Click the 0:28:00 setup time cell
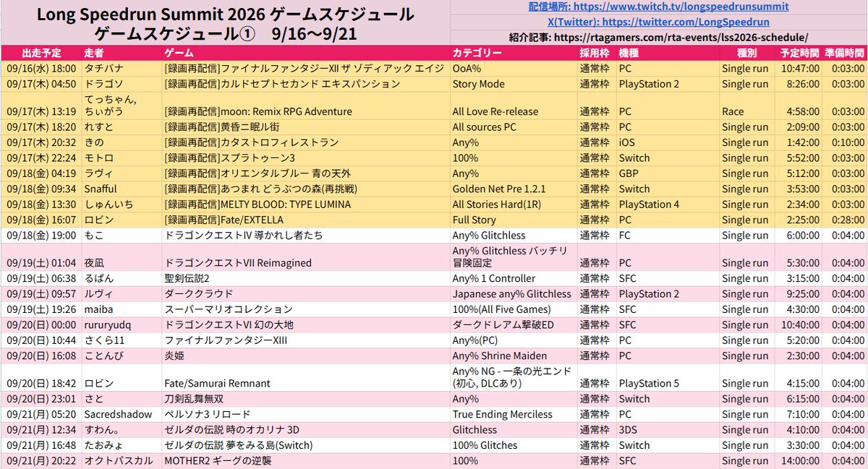Screen dimensions: 868x469 tap(844, 220)
